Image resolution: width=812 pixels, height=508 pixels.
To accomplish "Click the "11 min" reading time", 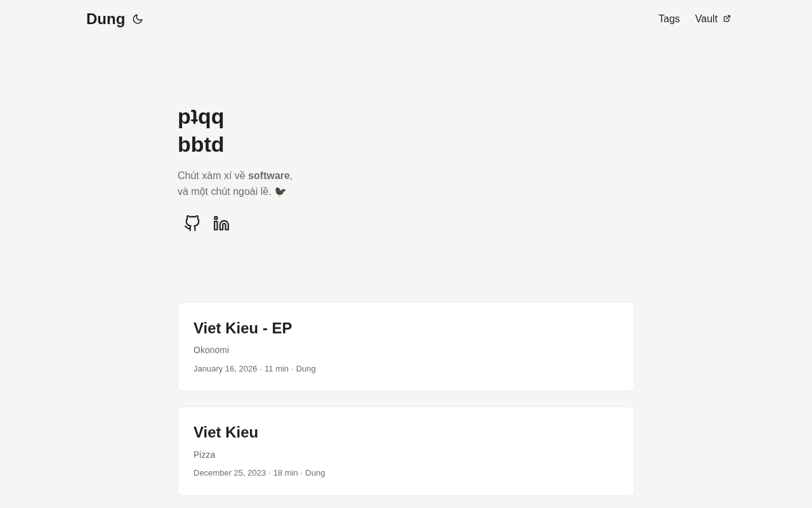I will [x=277, y=369].
